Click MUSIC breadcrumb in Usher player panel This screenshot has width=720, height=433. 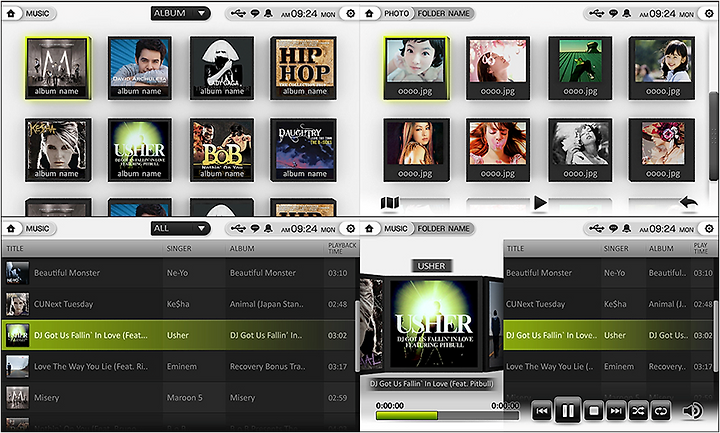pyautogui.click(x=395, y=228)
